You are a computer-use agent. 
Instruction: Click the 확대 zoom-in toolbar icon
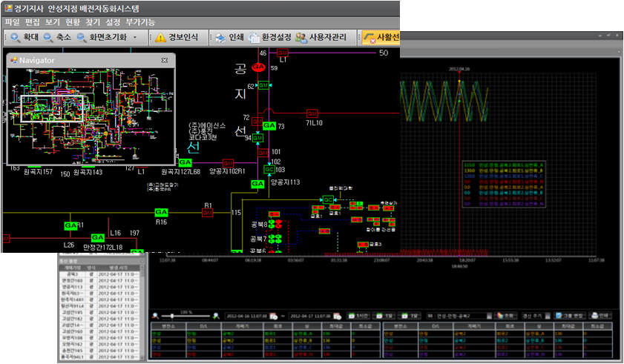pyautogui.click(x=15, y=37)
